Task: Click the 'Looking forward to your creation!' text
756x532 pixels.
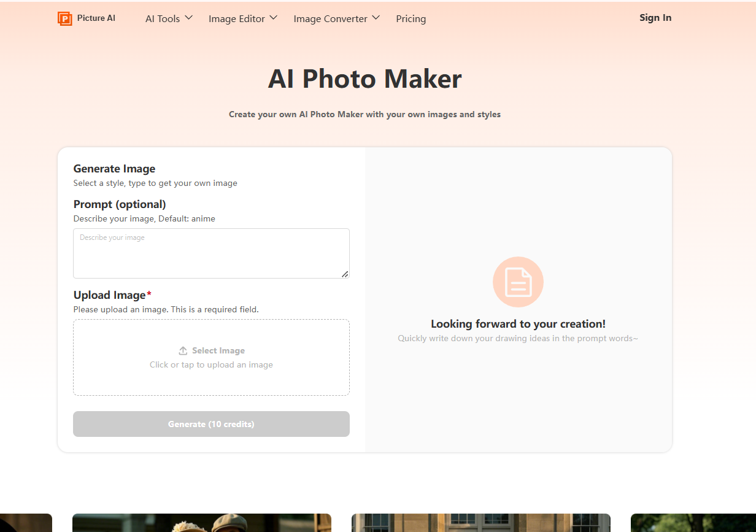Action: click(518, 324)
